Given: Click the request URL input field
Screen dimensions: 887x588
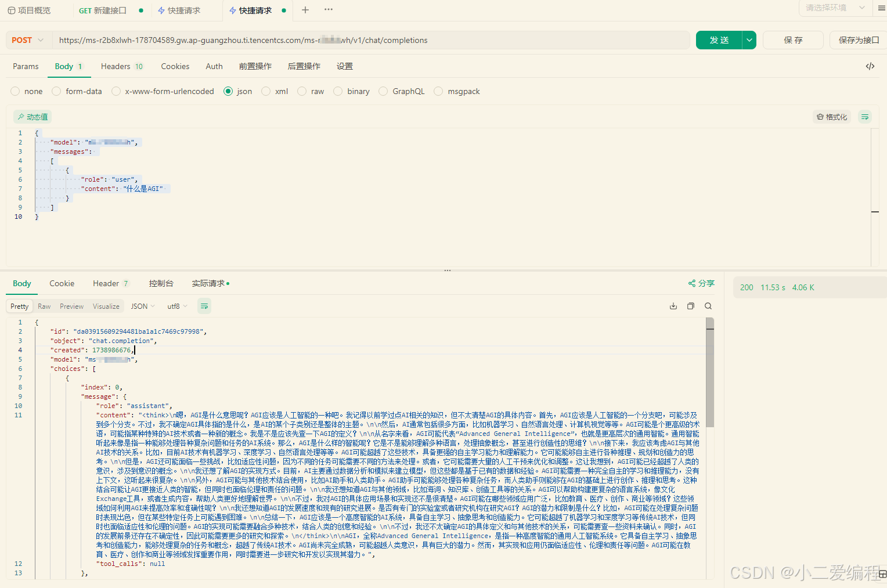Looking at the screenshot, I should coord(371,40).
